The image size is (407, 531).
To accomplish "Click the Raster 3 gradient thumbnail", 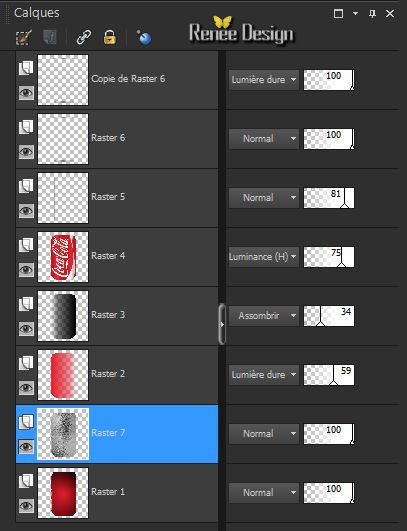I will pos(63,316).
